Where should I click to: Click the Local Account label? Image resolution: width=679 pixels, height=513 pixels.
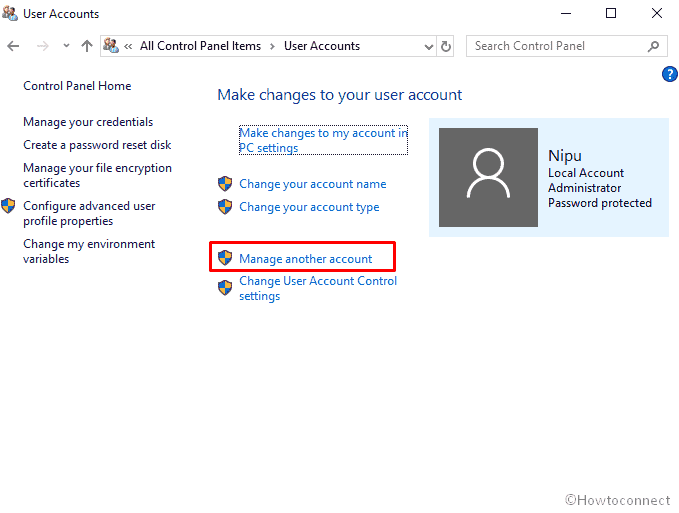pos(586,173)
